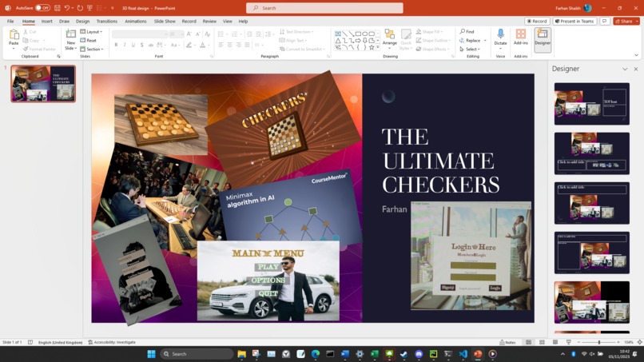
Task: Start Slide Show from status bar
Action: [568, 342]
